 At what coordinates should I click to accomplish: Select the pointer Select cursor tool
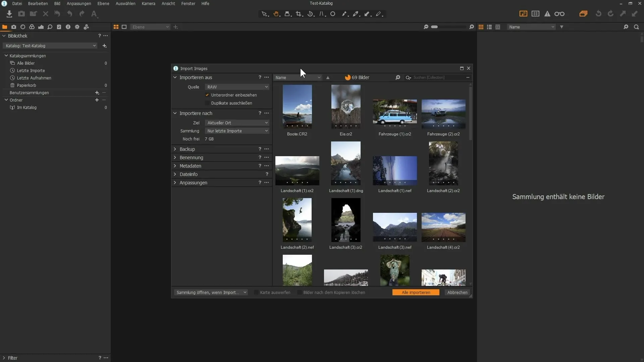coord(265,14)
